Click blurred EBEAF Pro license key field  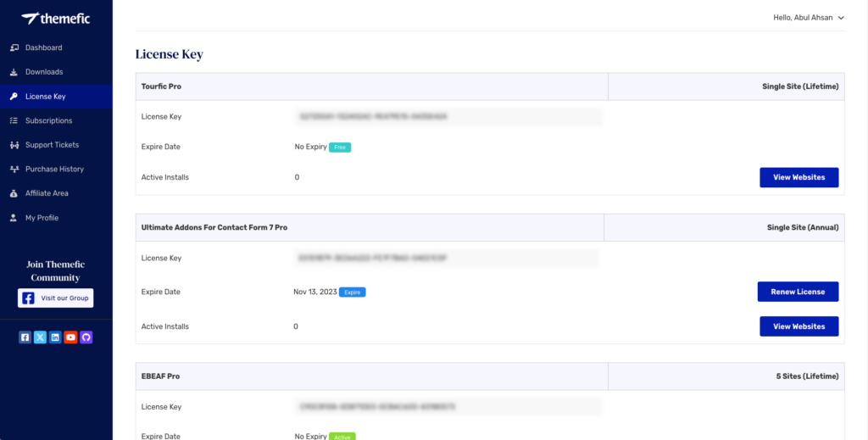[x=448, y=407]
